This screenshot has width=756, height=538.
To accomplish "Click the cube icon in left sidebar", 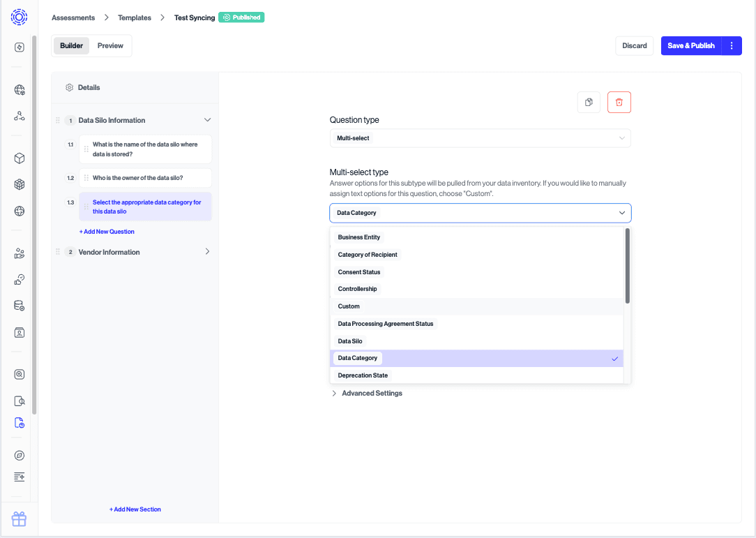I will coord(20,158).
